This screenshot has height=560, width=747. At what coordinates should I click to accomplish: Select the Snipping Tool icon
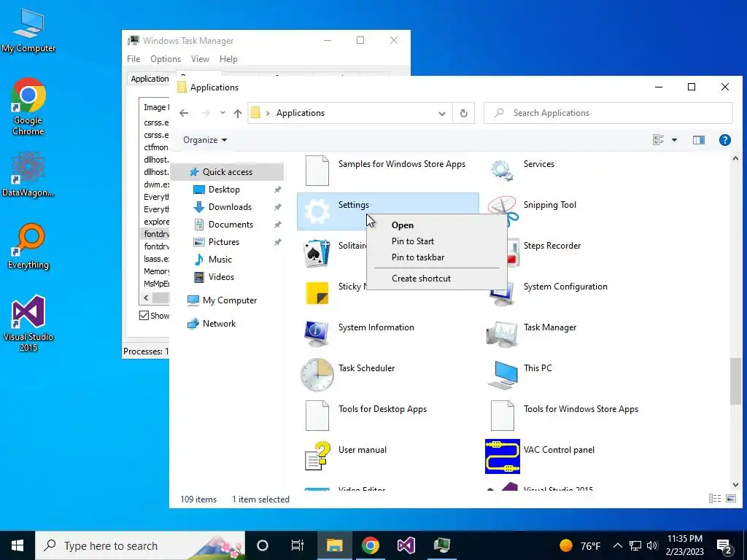click(502, 211)
